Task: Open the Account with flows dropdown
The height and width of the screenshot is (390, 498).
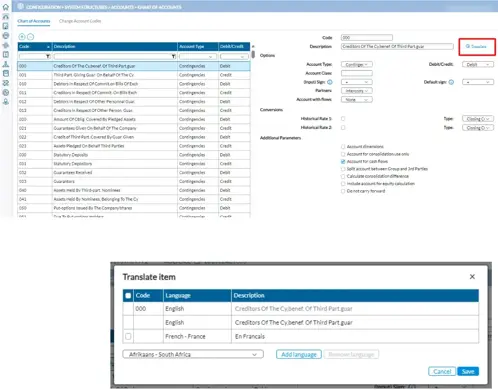Action: click(357, 100)
